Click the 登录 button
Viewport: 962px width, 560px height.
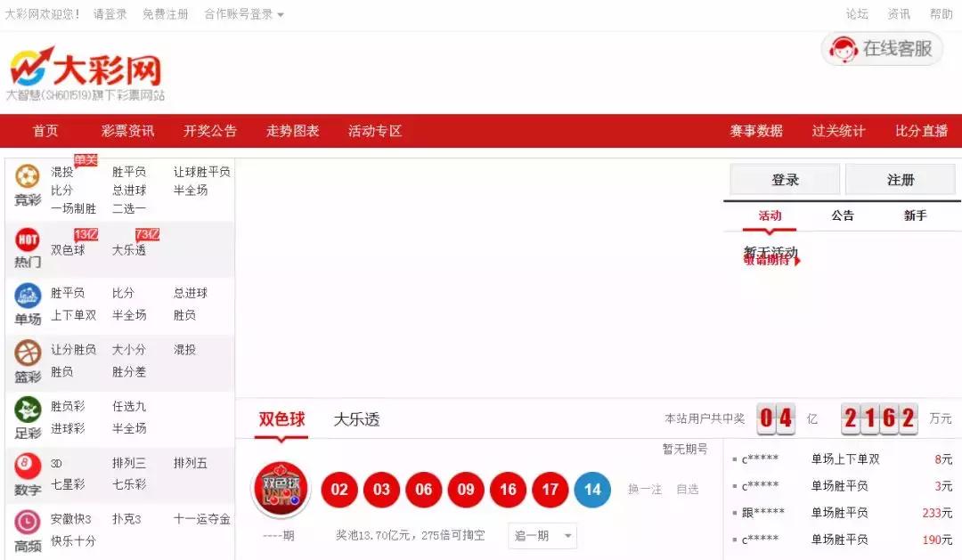(x=784, y=179)
